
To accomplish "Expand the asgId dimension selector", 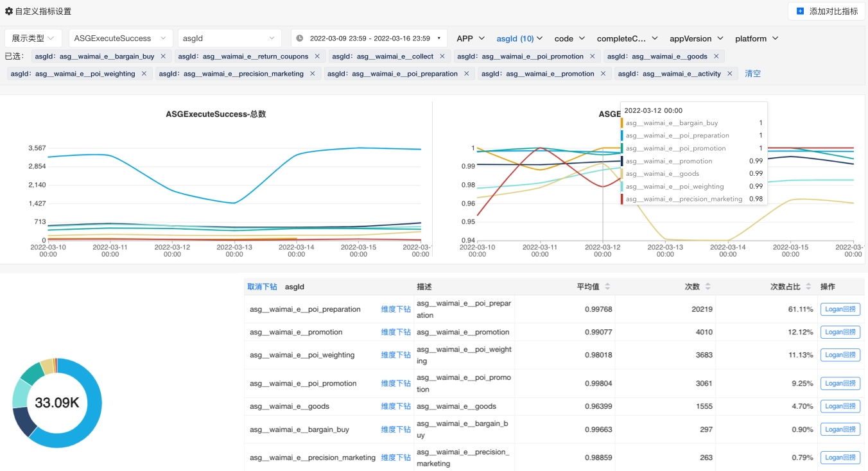I will pos(229,39).
